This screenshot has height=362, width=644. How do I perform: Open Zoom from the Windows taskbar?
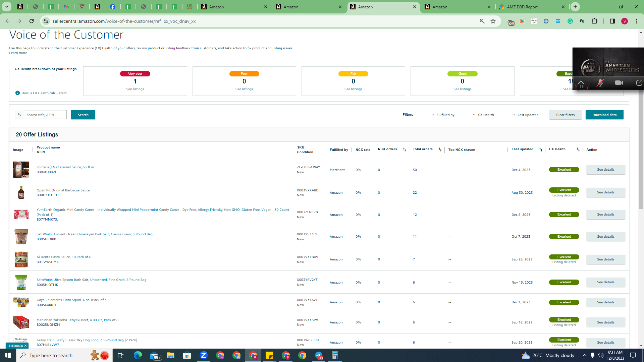point(204,355)
